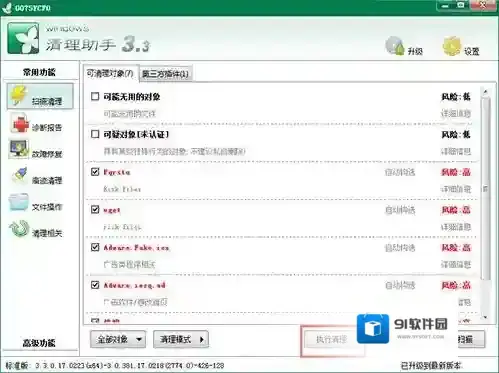Click the 设置 label text
Image resolution: width=499 pixels, height=373 pixels.
click(x=472, y=51)
